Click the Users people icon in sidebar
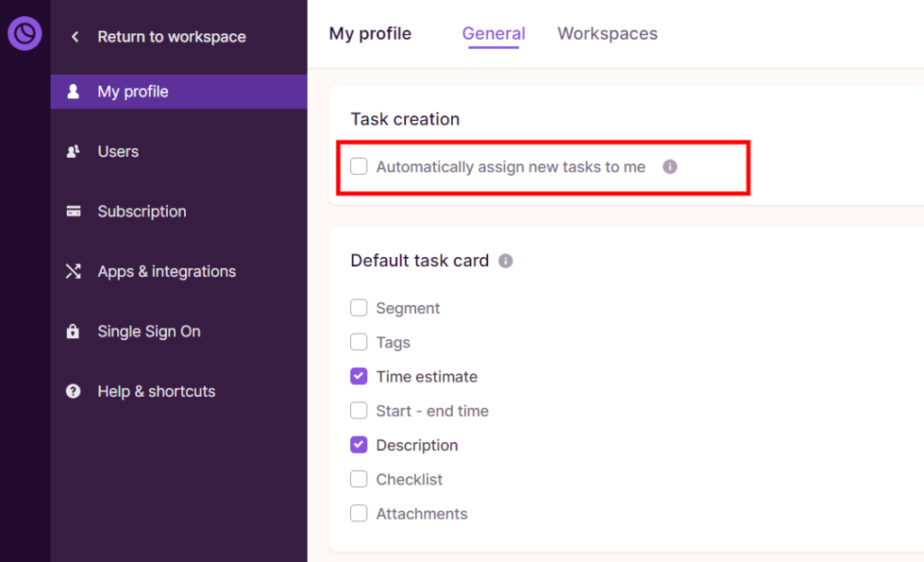 73,151
